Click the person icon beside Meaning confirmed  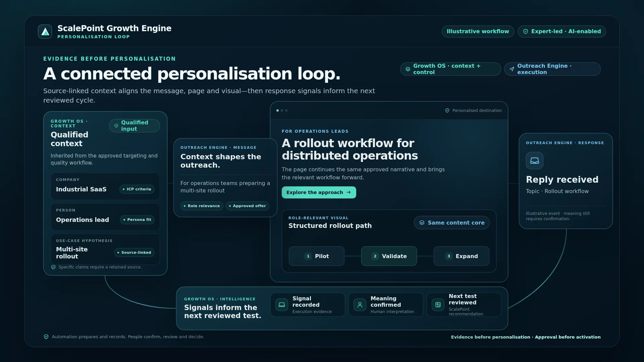(x=360, y=305)
